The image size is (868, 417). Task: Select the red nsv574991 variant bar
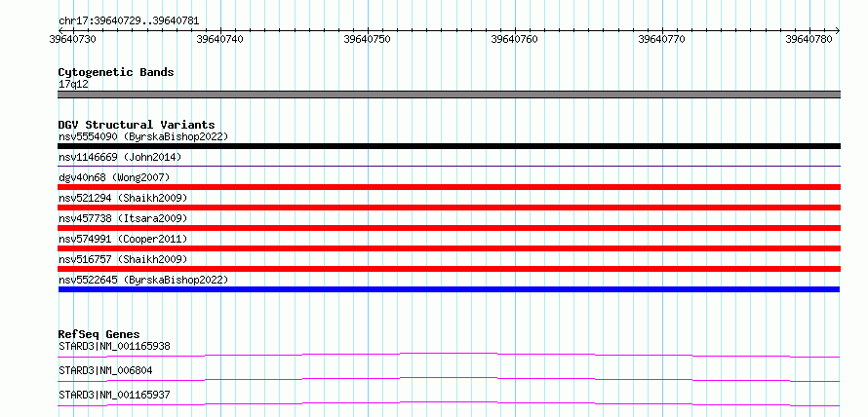point(449,248)
